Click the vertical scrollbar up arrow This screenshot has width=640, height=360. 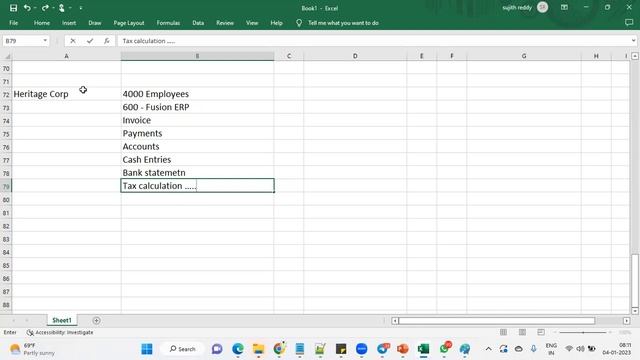pos(635,56)
